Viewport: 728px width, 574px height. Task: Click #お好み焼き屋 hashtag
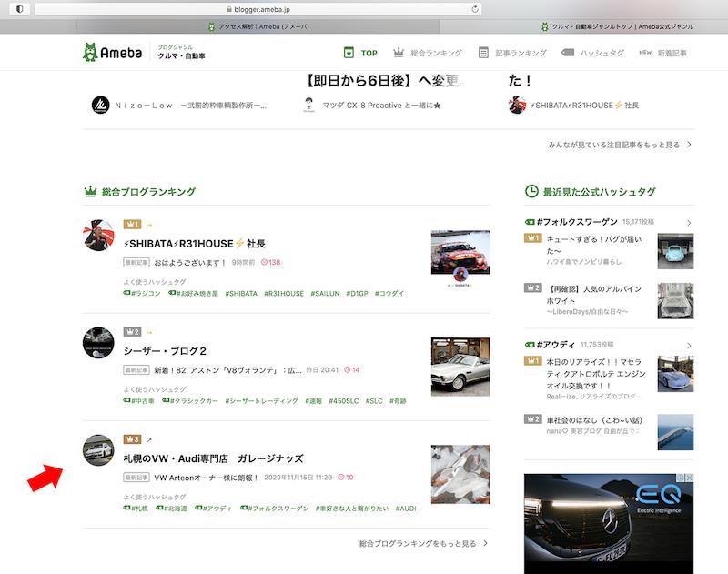pyautogui.click(x=193, y=293)
